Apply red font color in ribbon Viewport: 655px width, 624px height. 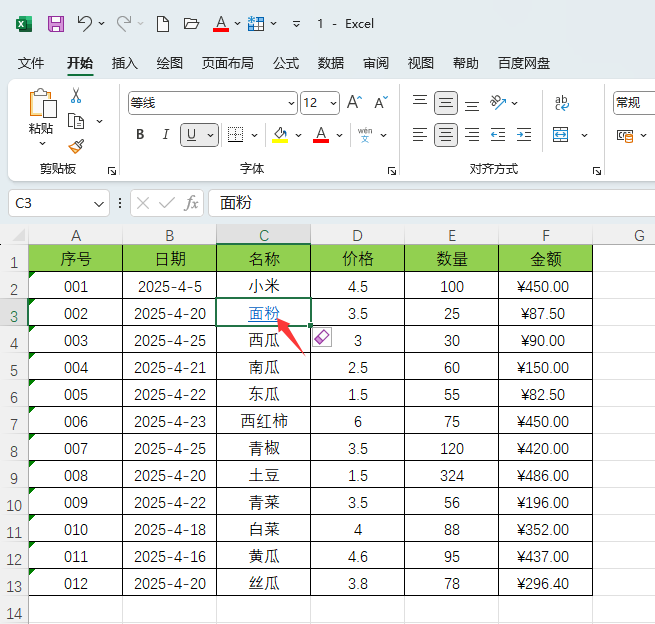(x=321, y=134)
